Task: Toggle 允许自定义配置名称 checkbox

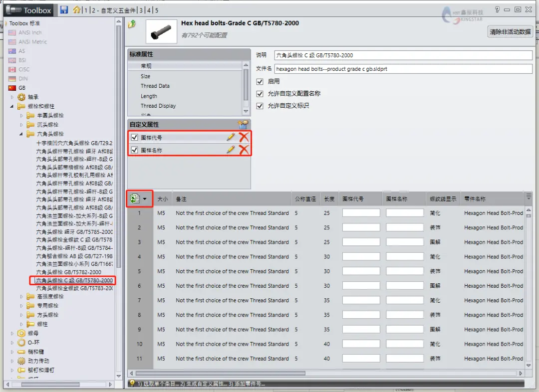Action: click(x=260, y=93)
